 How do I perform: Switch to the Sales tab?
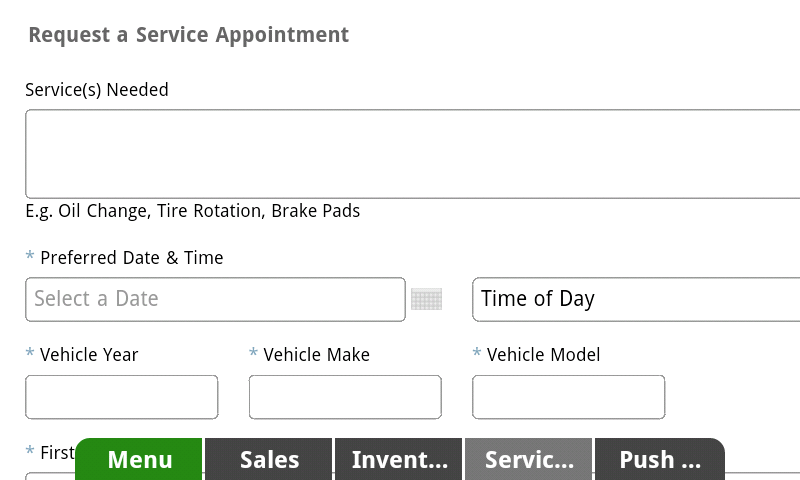coord(269,460)
